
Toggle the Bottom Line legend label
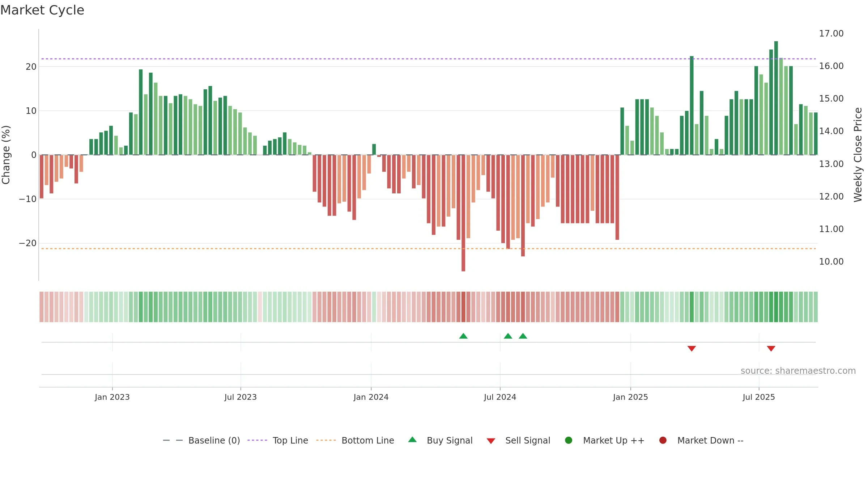click(x=368, y=440)
